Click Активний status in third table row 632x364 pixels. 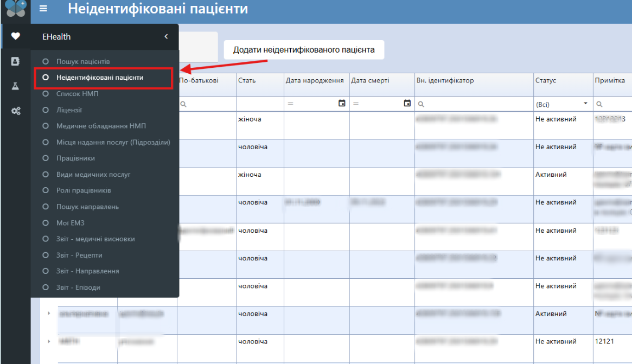[551, 175]
